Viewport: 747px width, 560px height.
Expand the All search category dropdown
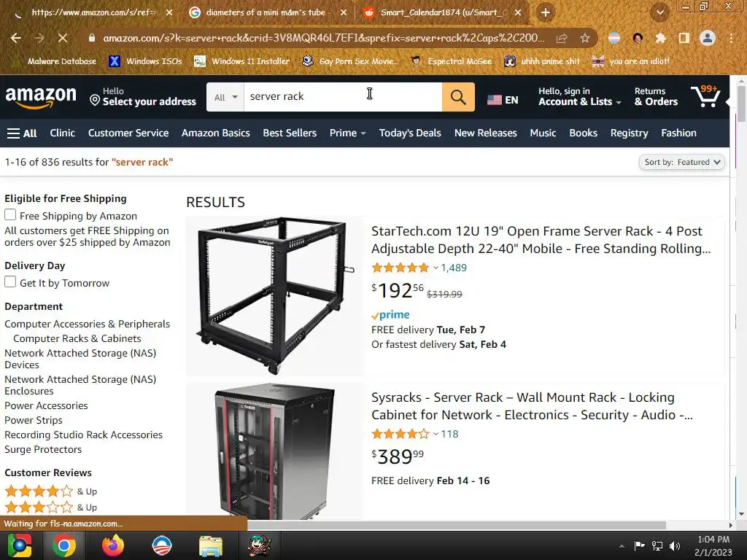(x=225, y=97)
